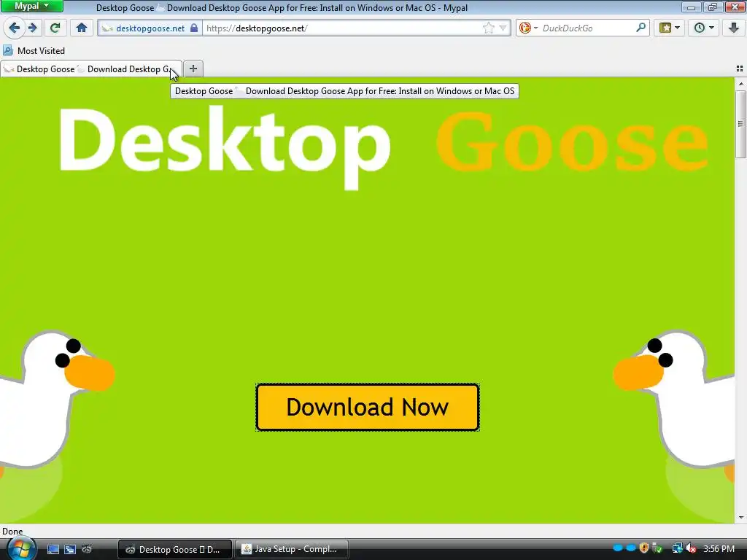
Task: Open the DuckDuckGo search engine selector
Action: (528, 28)
